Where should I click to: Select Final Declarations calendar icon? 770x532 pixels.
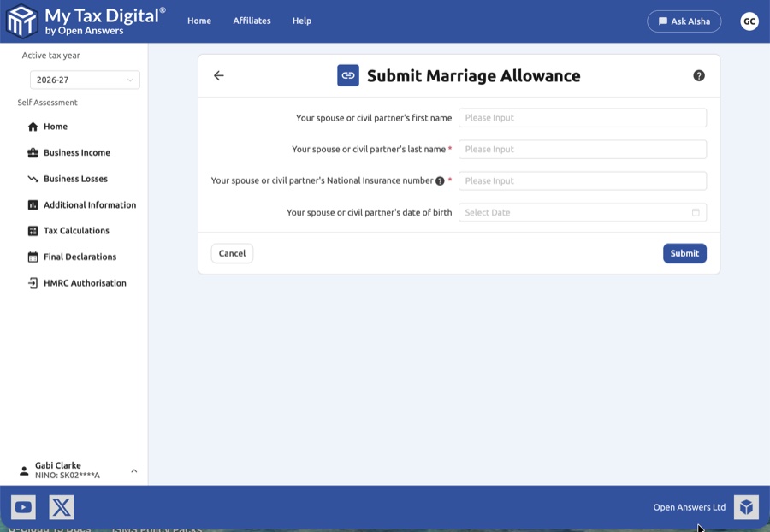(x=33, y=257)
